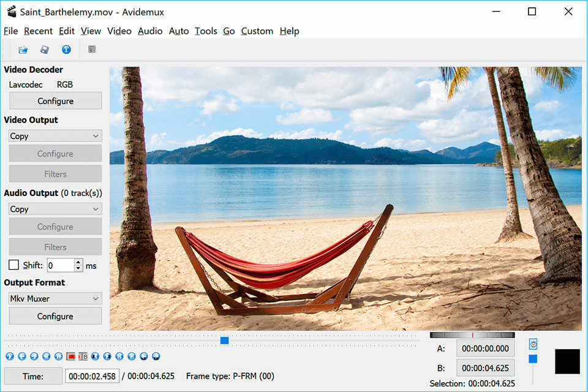588x392 pixels.
Task: Open the Audio Output Copy dropdown
Action: 55,209
